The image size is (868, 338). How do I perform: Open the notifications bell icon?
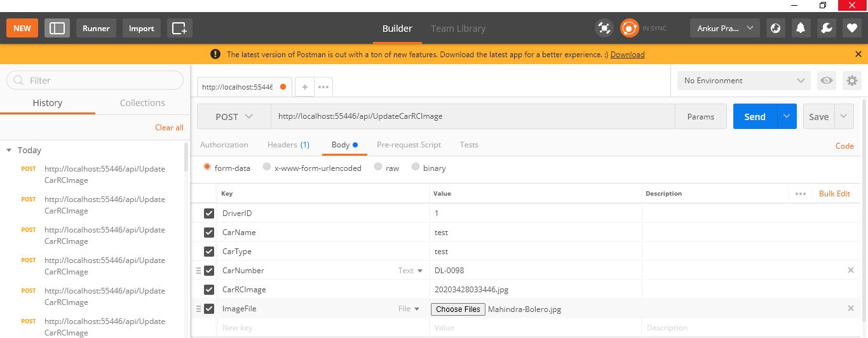pos(801,28)
